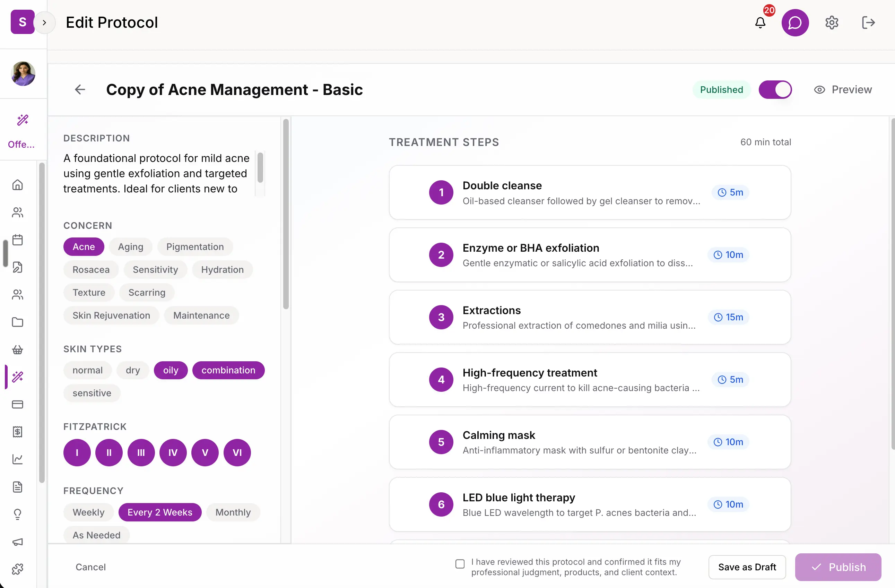Open the Double cleanse step card
The width and height of the screenshot is (895, 588).
[x=590, y=193]
